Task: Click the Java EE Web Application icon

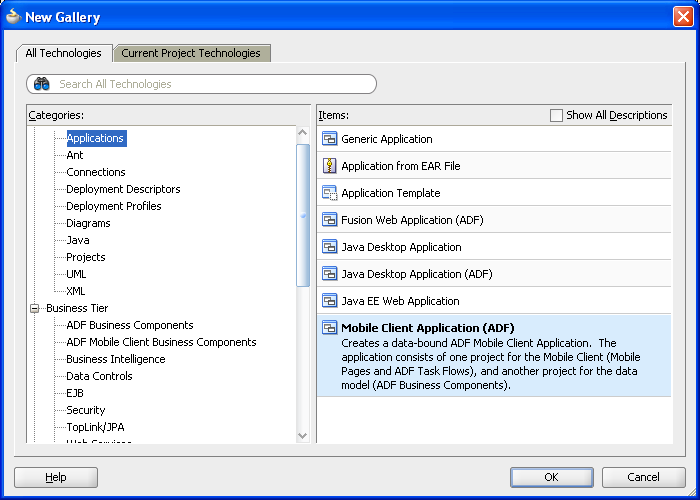Action: 329,301
